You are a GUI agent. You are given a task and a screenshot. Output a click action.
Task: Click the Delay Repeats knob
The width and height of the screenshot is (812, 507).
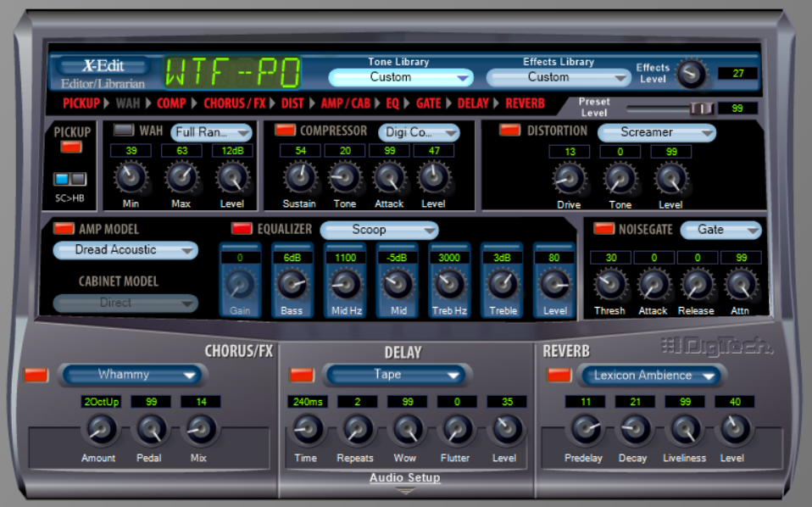(357, 429)
